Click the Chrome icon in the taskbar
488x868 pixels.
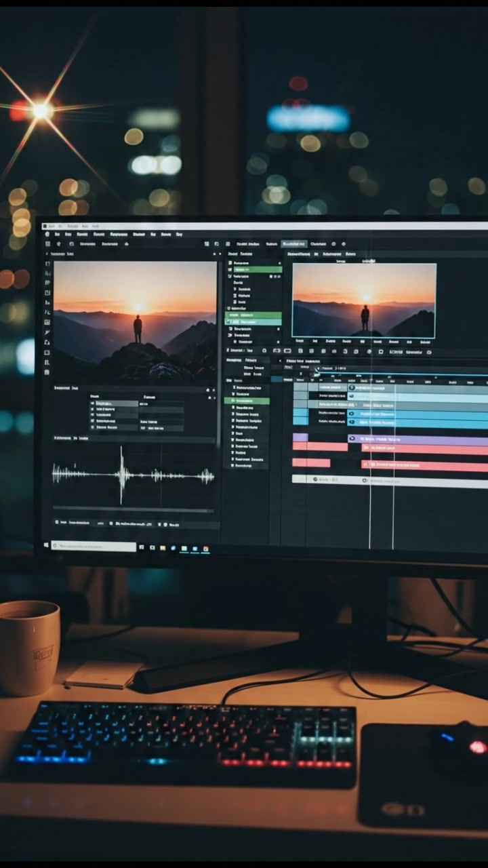[205, 549]
